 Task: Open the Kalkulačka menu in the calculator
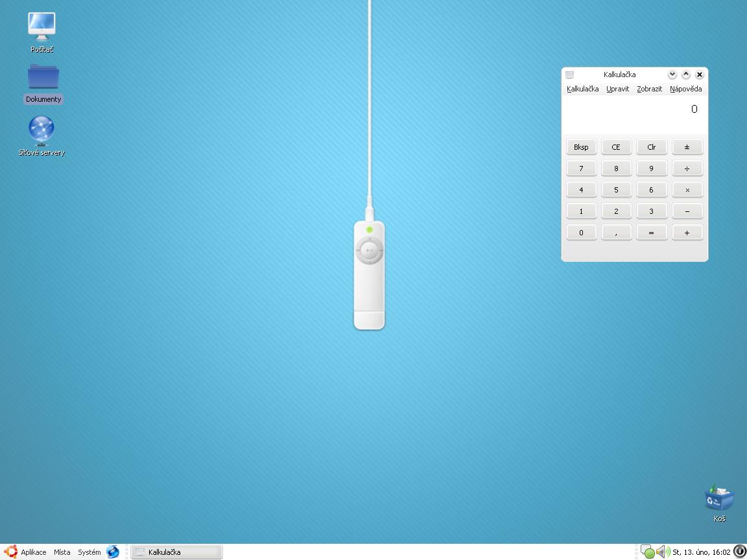tap(583, 89)
